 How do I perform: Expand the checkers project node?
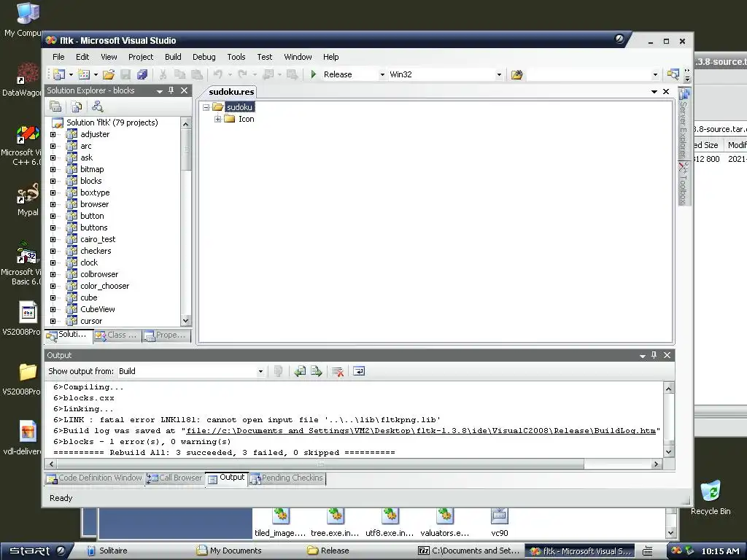pyautogui.click(x=53, y=251)
